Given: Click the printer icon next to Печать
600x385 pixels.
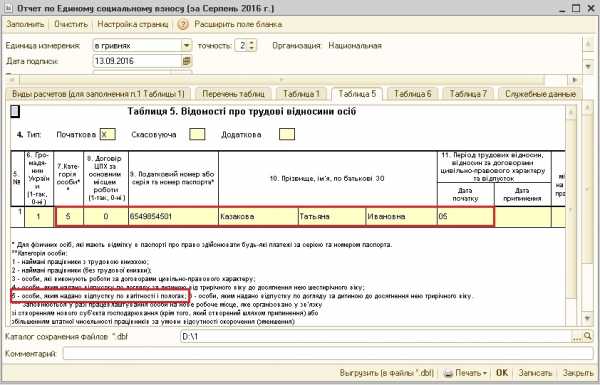Looking at the screenshot, I should pyautogui.click(x=448, y=373).
